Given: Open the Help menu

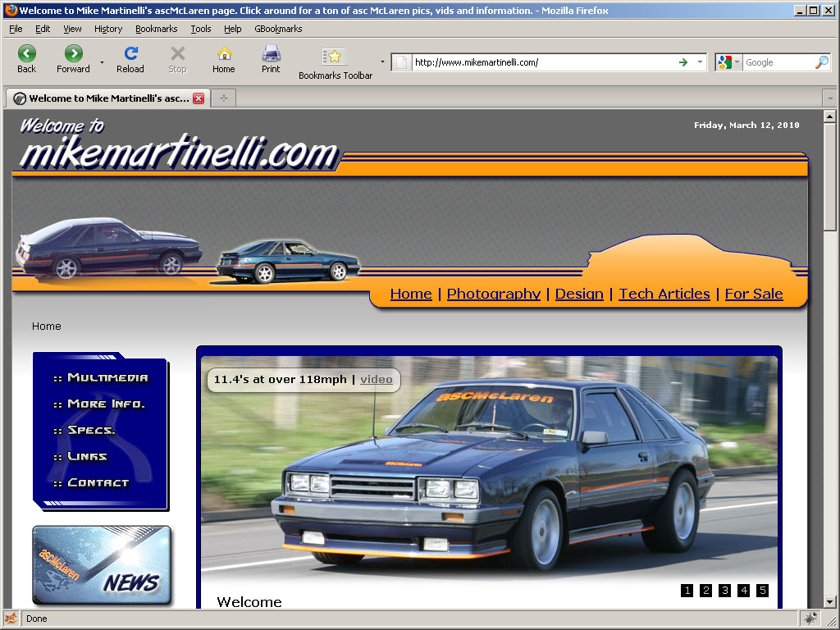Looking at the screenshot, I should pyautogui.click(x=232, y=29).
